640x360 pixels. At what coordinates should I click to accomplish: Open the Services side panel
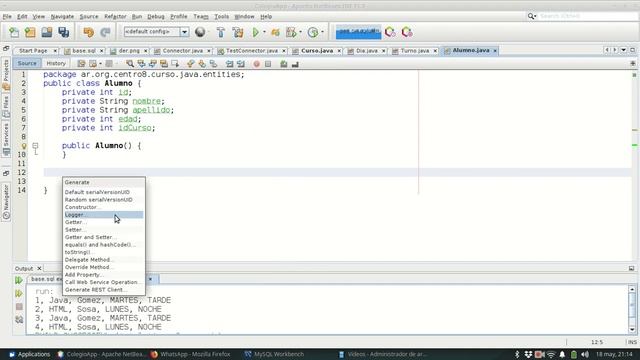point(6,140)
